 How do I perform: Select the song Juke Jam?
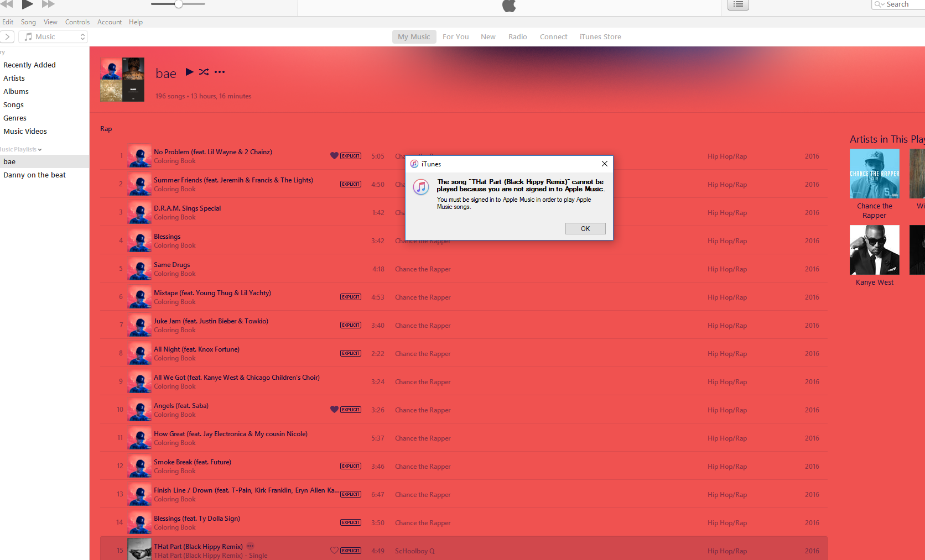click(x=464, y=325)
